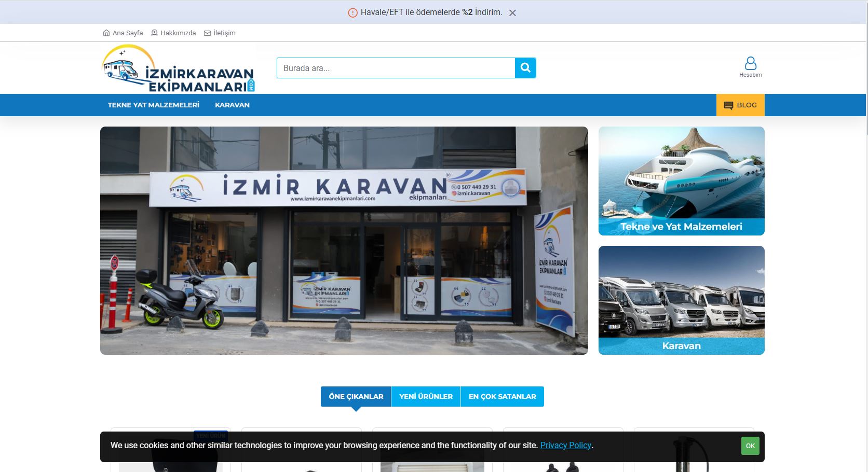This screenshot has height=472, width=868.
Task: Accept cookies with the OK button
Action: coord(750,446)
